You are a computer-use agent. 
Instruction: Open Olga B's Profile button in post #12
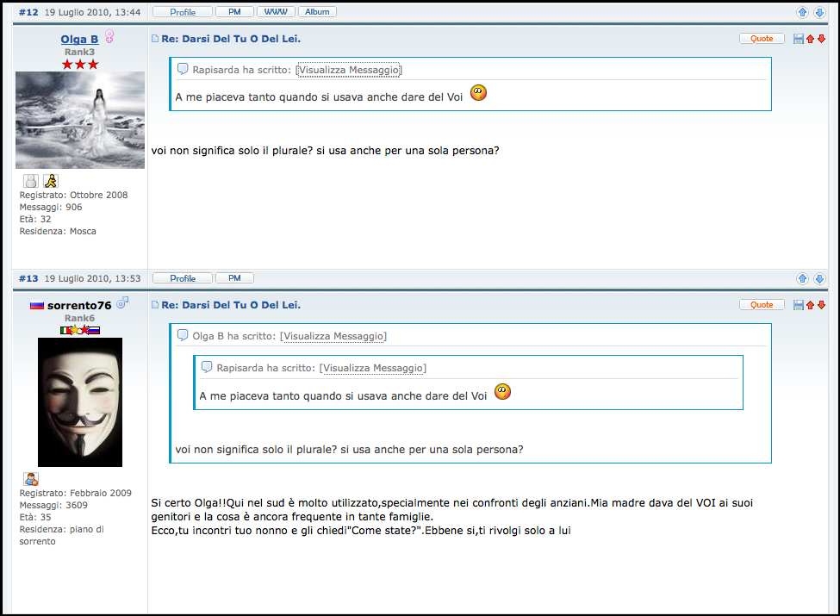coord(183,12)
